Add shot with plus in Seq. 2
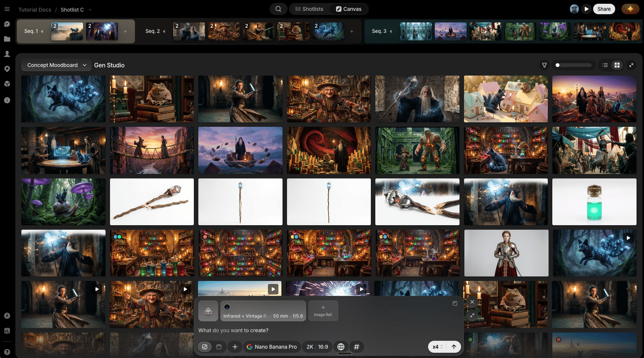The image size is (644, 358). click(352, 31)
